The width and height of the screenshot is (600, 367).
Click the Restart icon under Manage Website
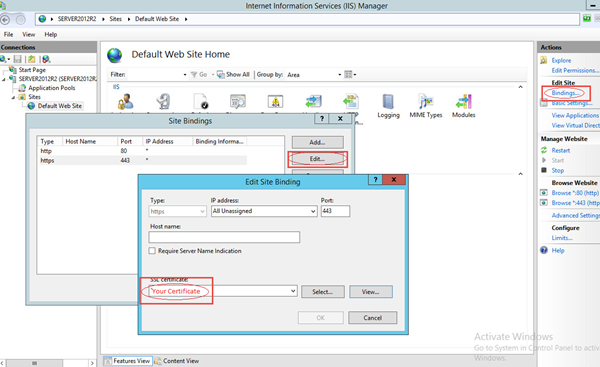click(x=544, y=150)
